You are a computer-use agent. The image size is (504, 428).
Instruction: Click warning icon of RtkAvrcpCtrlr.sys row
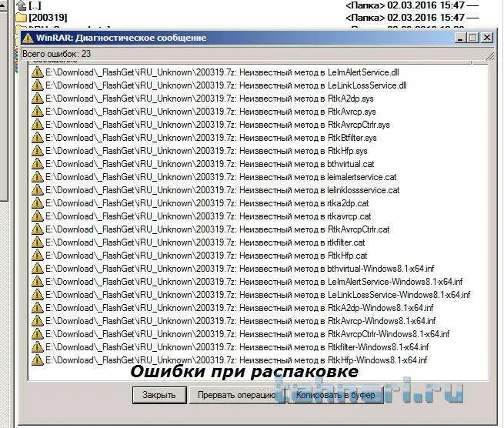pyautogui.click(x=37, y=125)
